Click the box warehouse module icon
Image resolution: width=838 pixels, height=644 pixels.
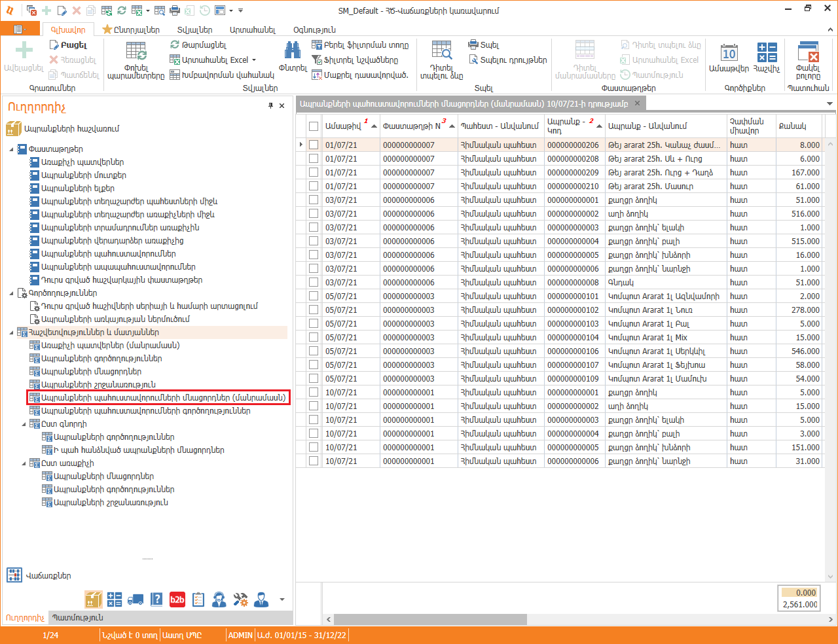[93, 599]
